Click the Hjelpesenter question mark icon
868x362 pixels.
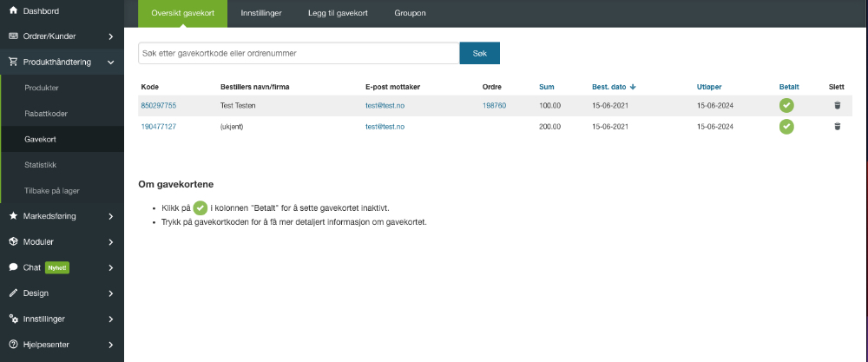13,345
